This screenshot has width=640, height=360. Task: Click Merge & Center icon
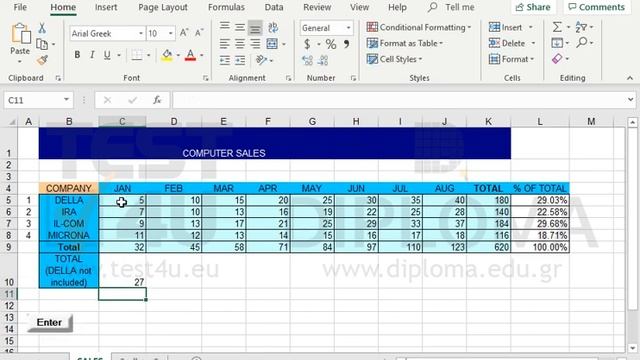(x=272, y=43)
